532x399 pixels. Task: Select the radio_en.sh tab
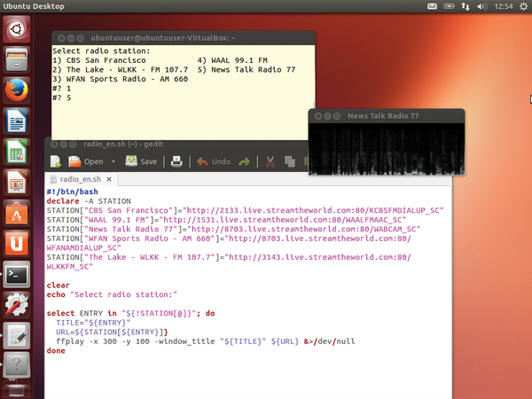81,179
